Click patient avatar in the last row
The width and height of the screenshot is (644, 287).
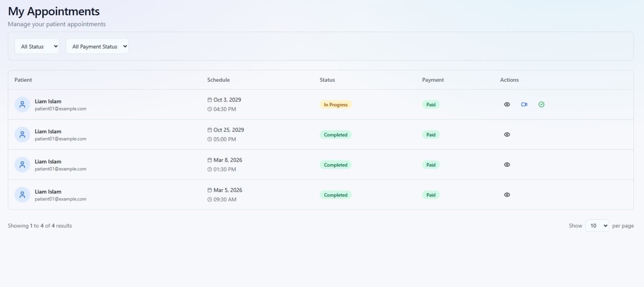[22, 195]
